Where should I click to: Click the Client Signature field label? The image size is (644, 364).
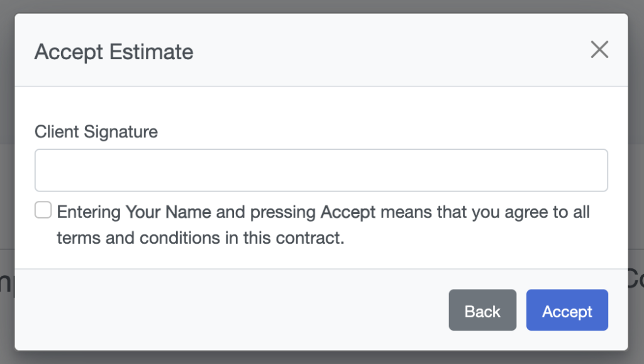pyautogui.click(x=96, y=132)
